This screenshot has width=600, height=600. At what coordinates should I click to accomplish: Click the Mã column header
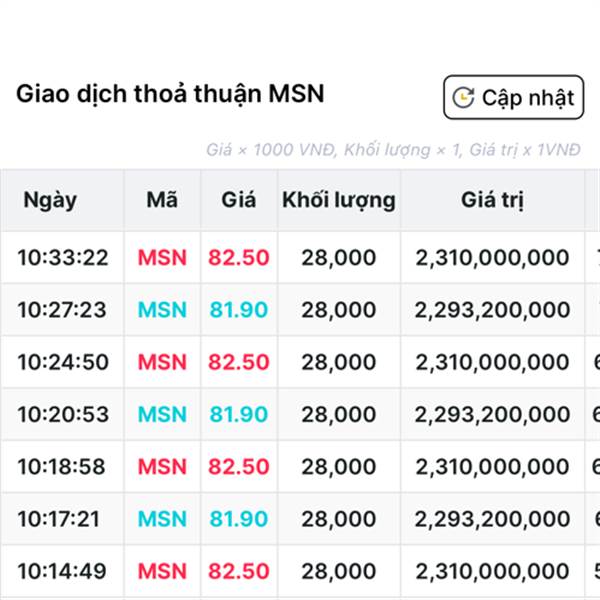click(162, 199)
